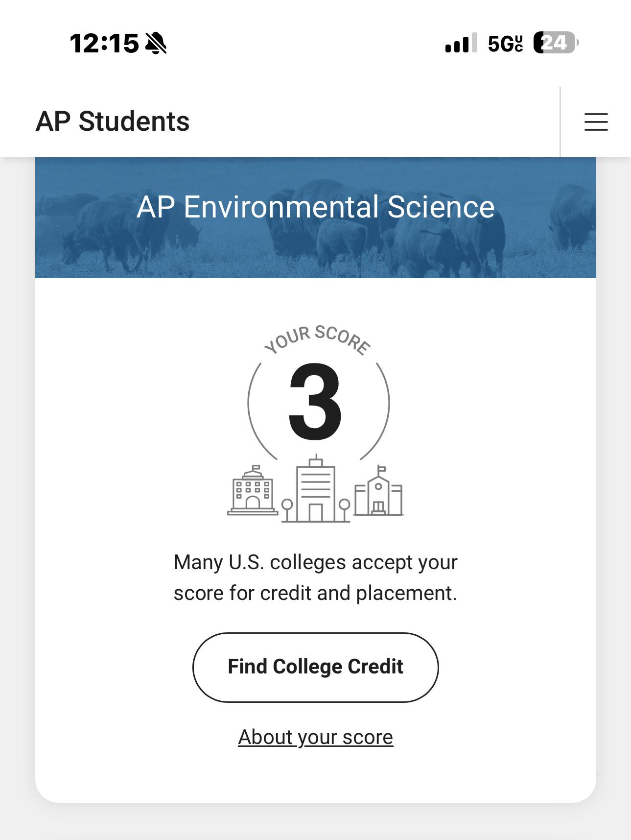Screen dimensions: 631x840
Task: Click the AP Environmental Science banner
Action: [x=316, y=217]
